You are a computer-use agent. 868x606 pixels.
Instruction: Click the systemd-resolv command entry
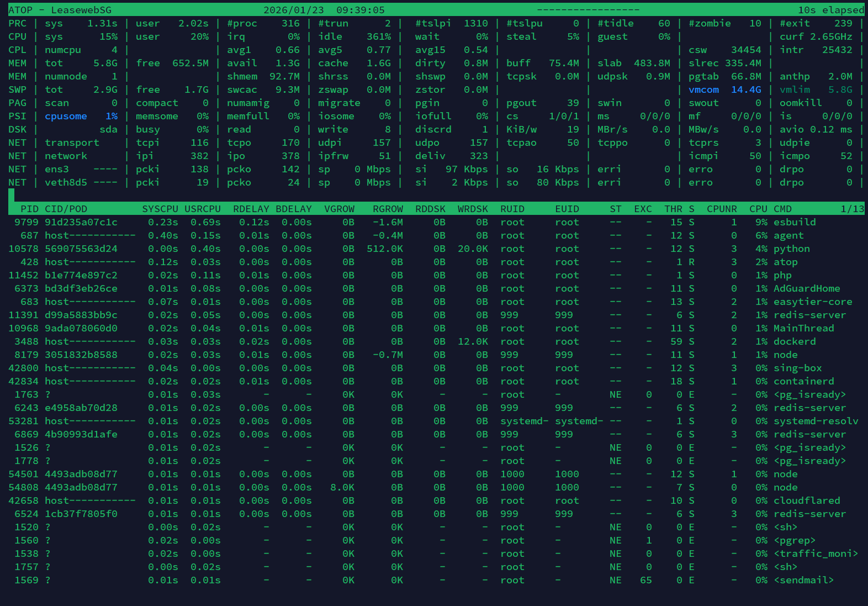click(x=816, y=421)
